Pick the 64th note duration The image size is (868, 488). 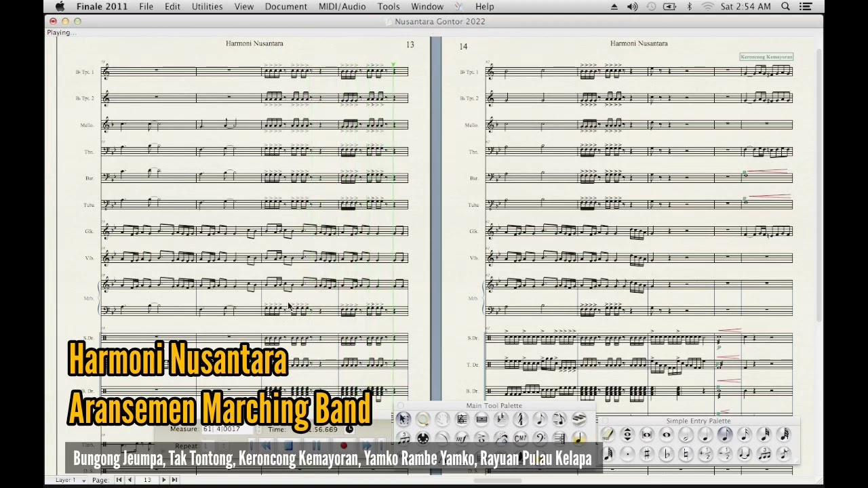coord(784,434)
